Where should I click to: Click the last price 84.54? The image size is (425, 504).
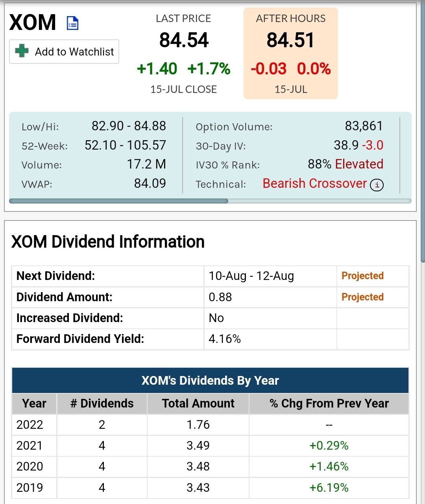tap(184, 40)
